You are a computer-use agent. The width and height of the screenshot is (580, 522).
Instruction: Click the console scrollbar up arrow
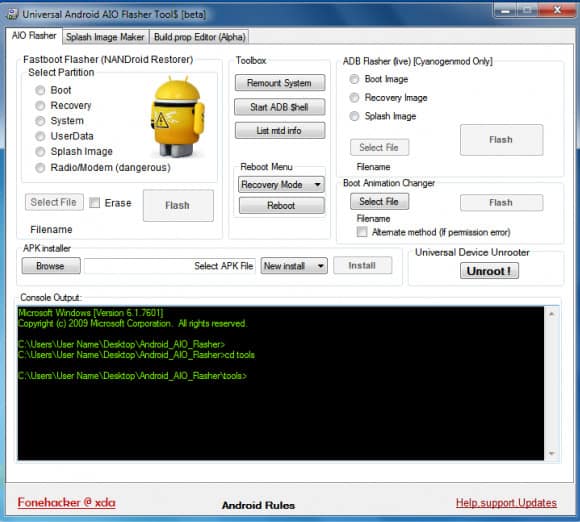552,314
